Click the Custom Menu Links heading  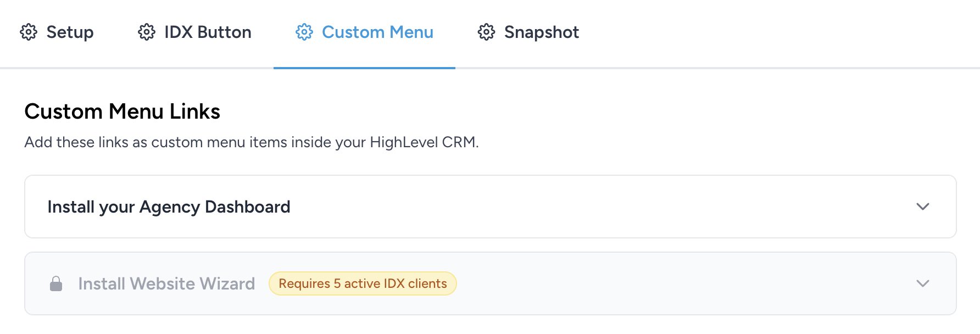click(122, 112)
